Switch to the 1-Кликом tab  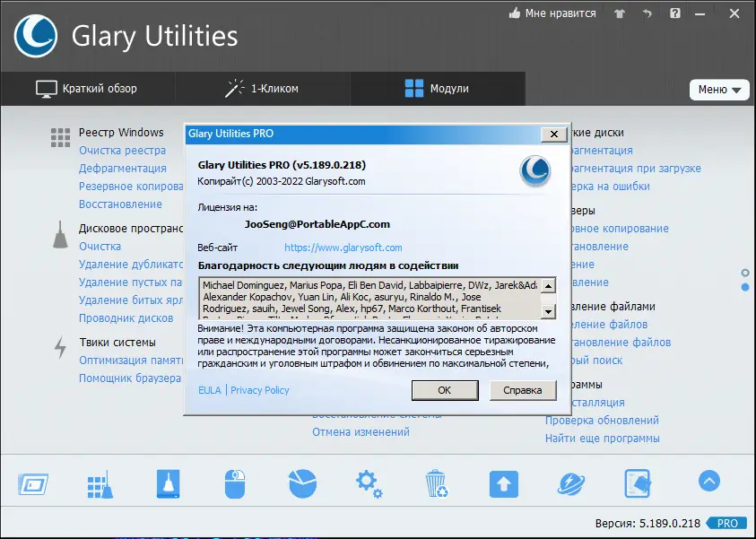point(262,89)
